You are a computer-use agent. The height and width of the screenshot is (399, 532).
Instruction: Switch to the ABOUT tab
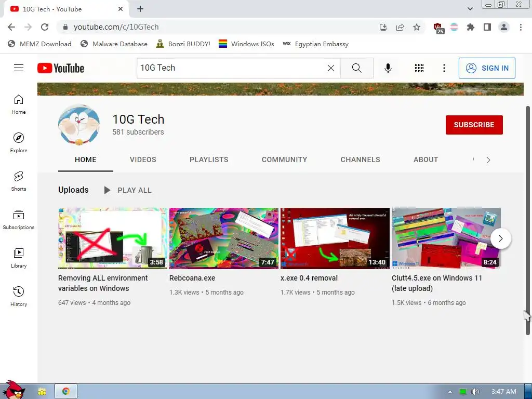point(425,160)
